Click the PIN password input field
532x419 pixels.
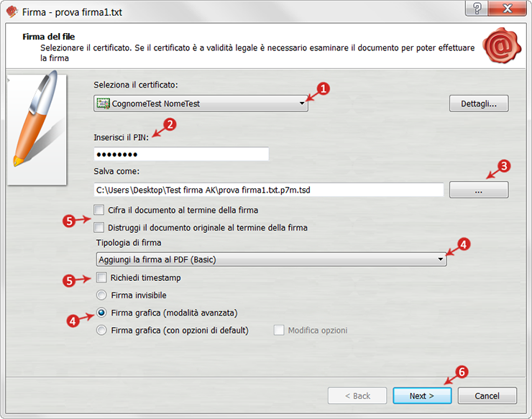pos(181,155)
